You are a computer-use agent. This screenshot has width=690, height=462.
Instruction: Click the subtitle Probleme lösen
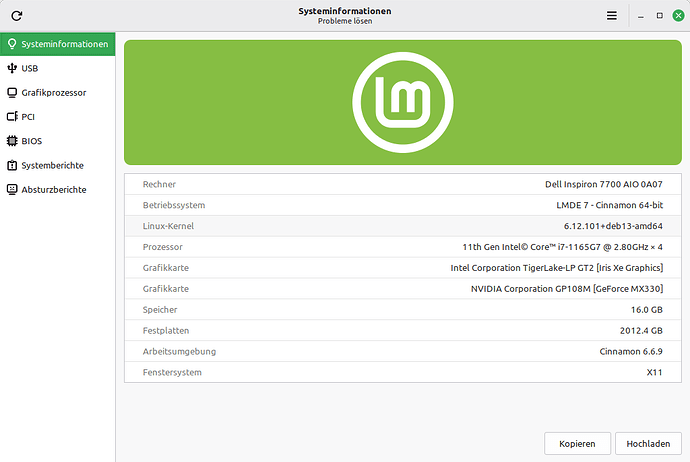pos(345,21)
